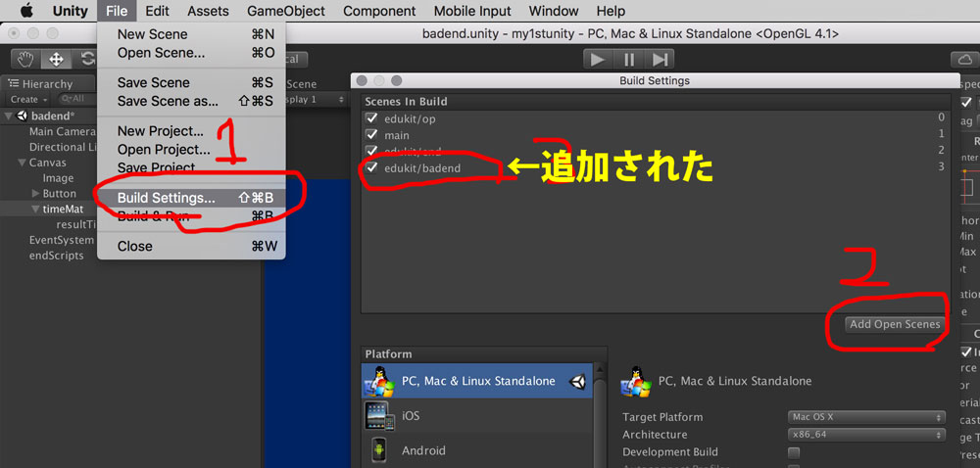Open the Mobile Input menu

[x=472, y=11]
